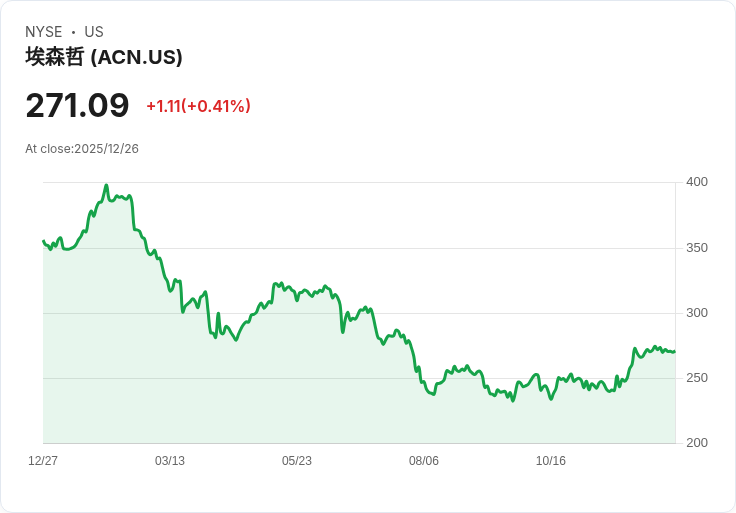
Task: Click the At close 2025/12/26 date text
Action: tap(82, 149)
